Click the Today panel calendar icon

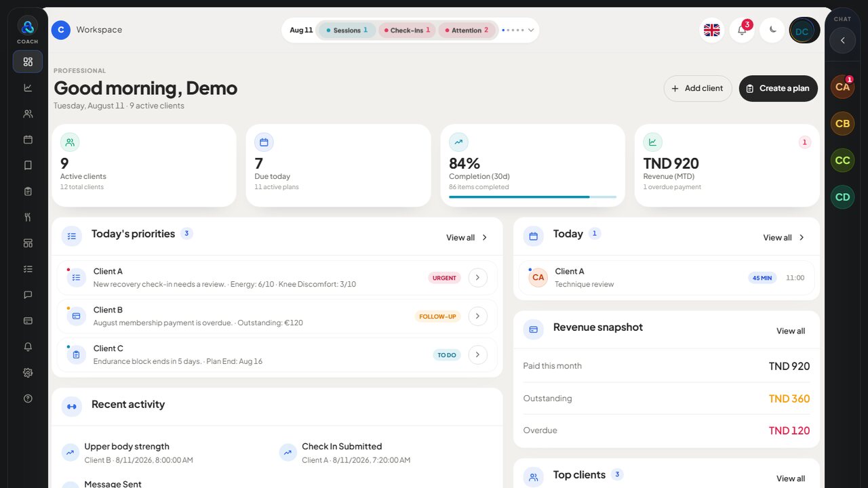533,236
